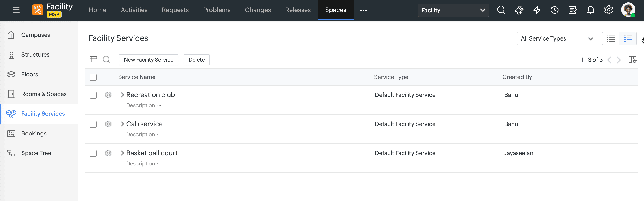Open the Facility portal dropdown
Screen dimensions: 644x201
(x=453, y=10)
